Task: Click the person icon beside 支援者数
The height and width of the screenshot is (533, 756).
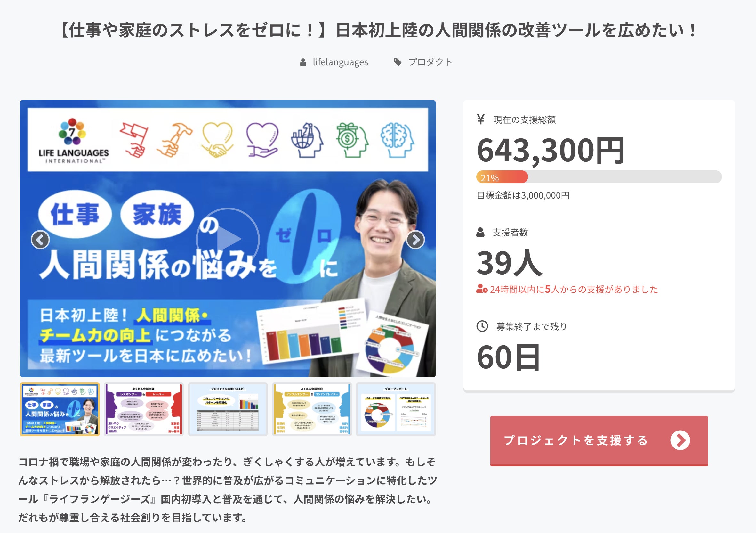Action: click(x=480, y=233)
